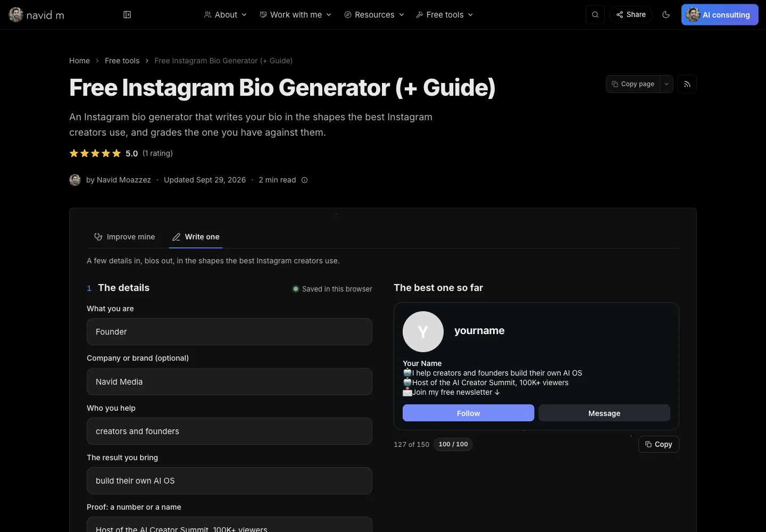Expand the Work with me menu

coord(295,15)
